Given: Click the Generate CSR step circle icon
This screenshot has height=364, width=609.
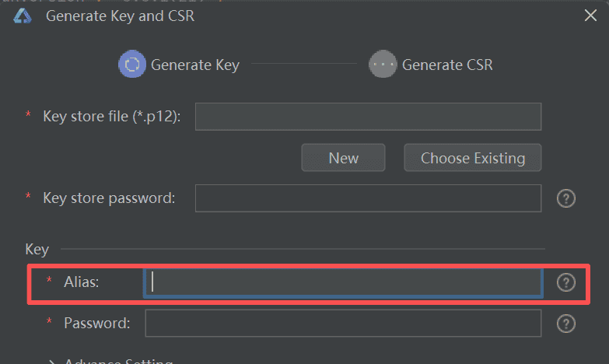Looking at the screenshot, I should pyautogui.click(x=383, y=65).
